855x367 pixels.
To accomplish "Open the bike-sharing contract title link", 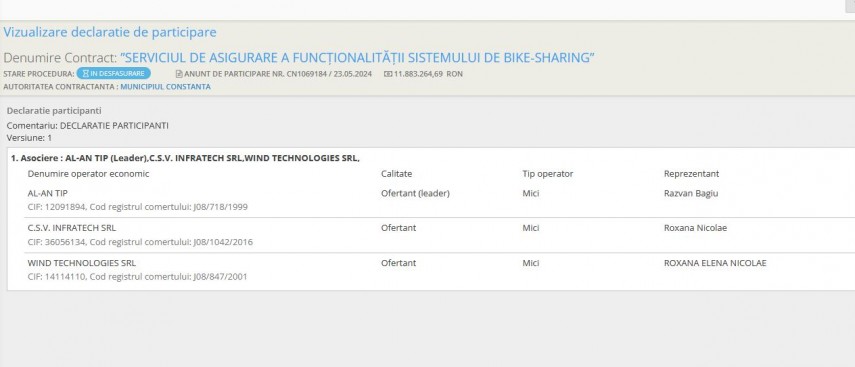I will click(x=357, y=58).
